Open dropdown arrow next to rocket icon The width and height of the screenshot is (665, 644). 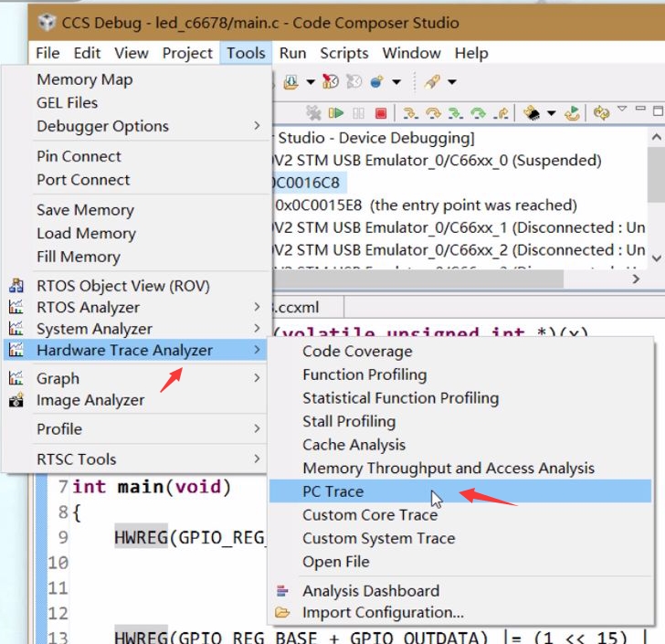(x=452, y=82)
